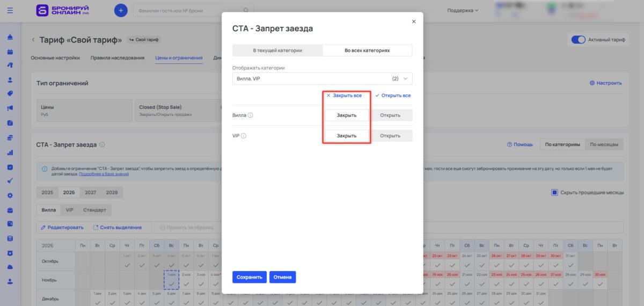Click Снять выделение button
The image size is (644, 306).
coord(117,228)
